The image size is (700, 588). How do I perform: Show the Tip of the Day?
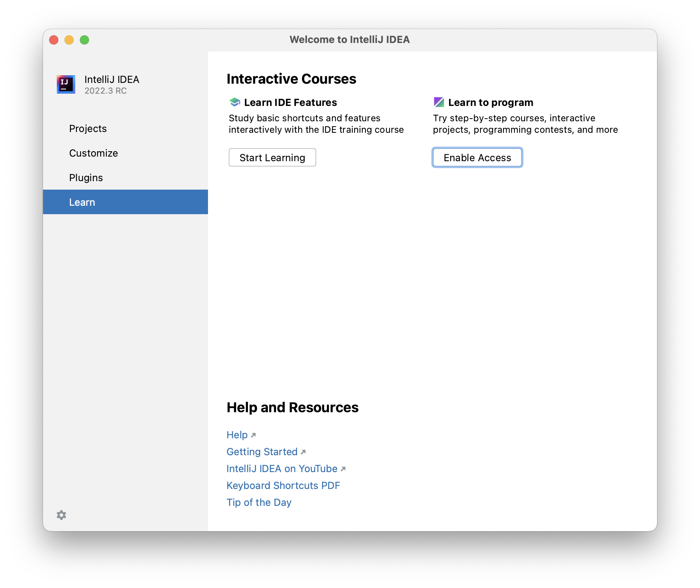coord(259,502)
